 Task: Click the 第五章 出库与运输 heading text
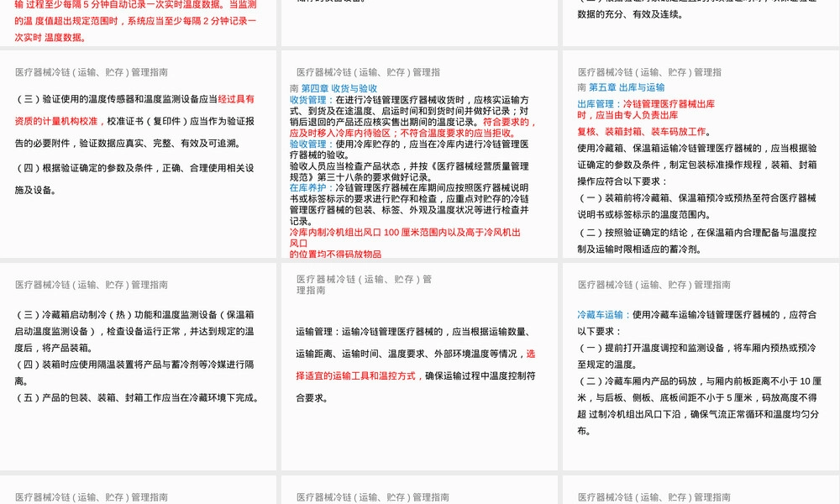click(627, 87)
